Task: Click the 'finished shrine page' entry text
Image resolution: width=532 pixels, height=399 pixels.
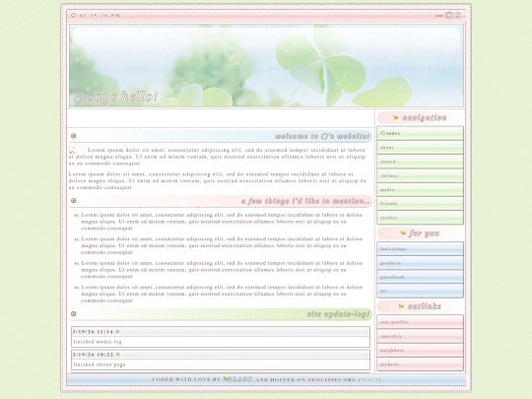Action: click(100, 365)
